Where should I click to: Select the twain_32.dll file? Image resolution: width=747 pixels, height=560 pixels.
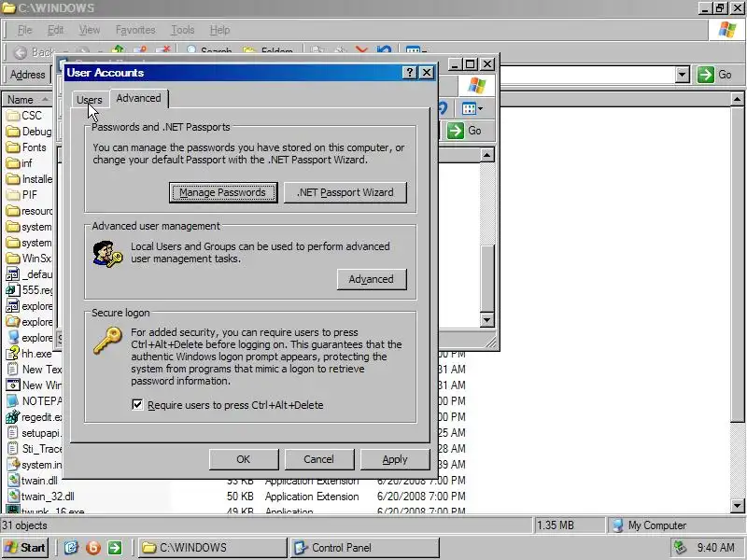(x=41, y=497)
